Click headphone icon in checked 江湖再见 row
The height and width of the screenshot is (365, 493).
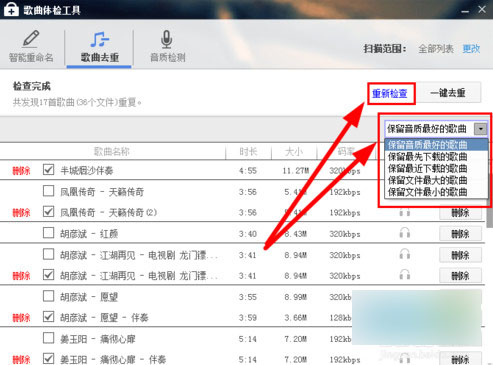[405, 275]
